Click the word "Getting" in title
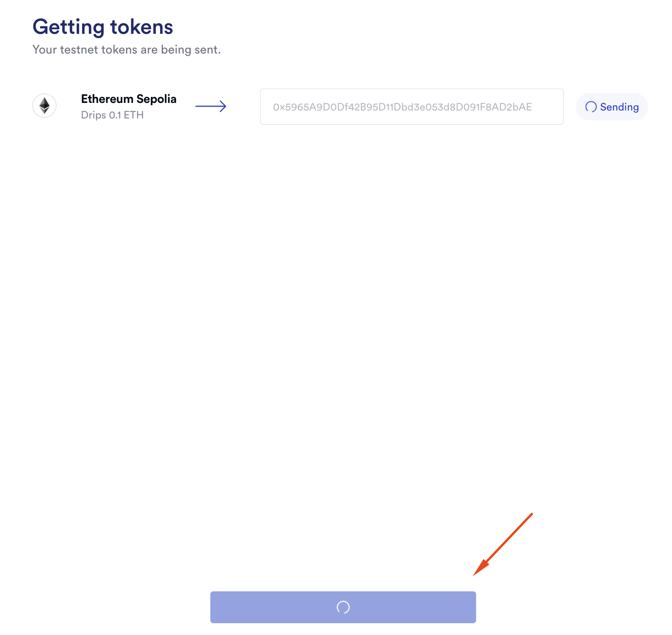672x635 pixels. point(68,27)
